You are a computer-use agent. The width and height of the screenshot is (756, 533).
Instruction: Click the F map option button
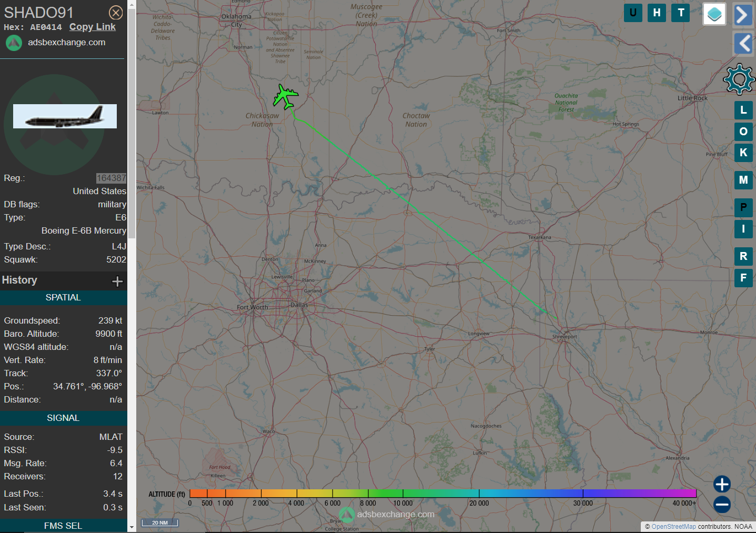(x=743, y=278)
